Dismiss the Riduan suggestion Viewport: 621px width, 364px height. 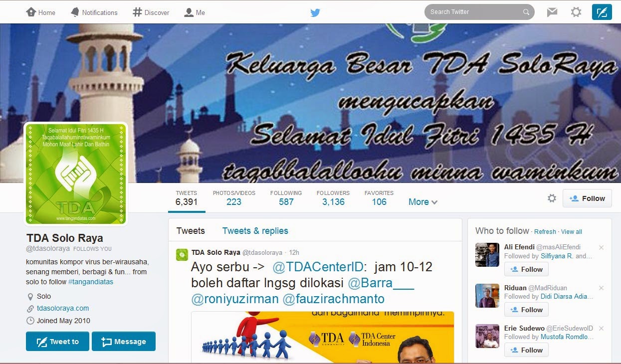[601, 288]
